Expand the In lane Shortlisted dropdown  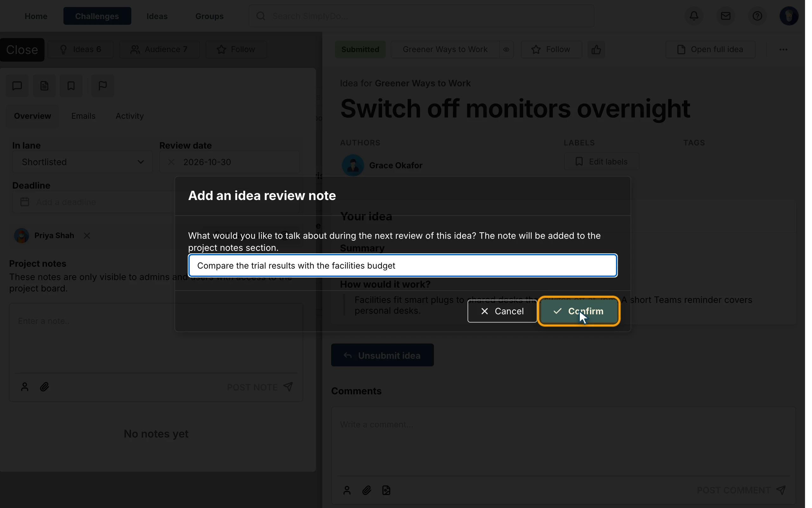tap(82, 162)
